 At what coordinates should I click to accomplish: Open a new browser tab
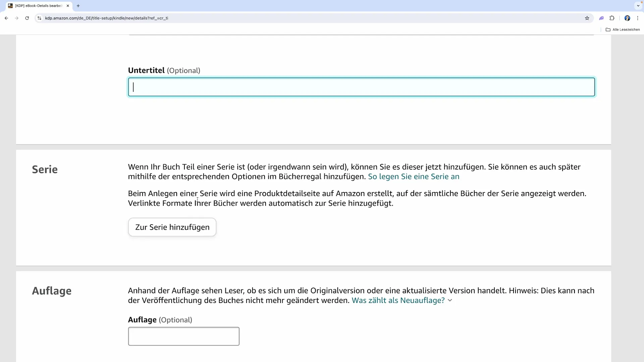pyautogui.click(x=78, y=6)
